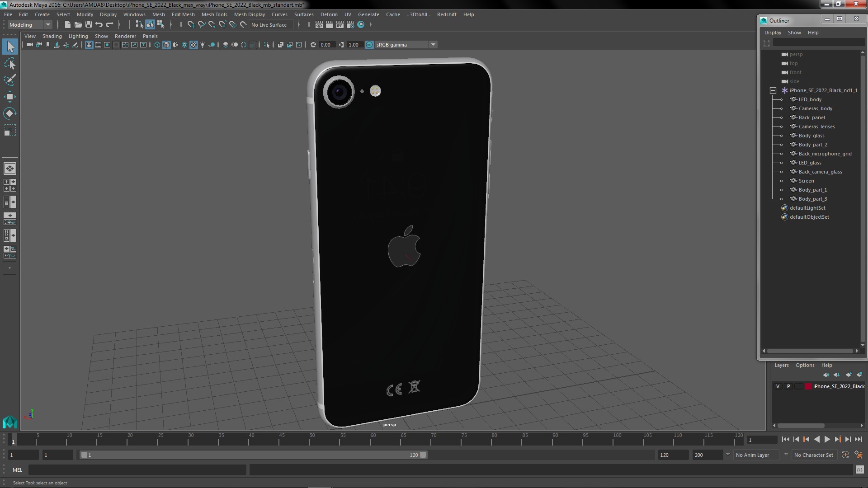
Task: Create layer from selected icon
Action: [859, 375]
